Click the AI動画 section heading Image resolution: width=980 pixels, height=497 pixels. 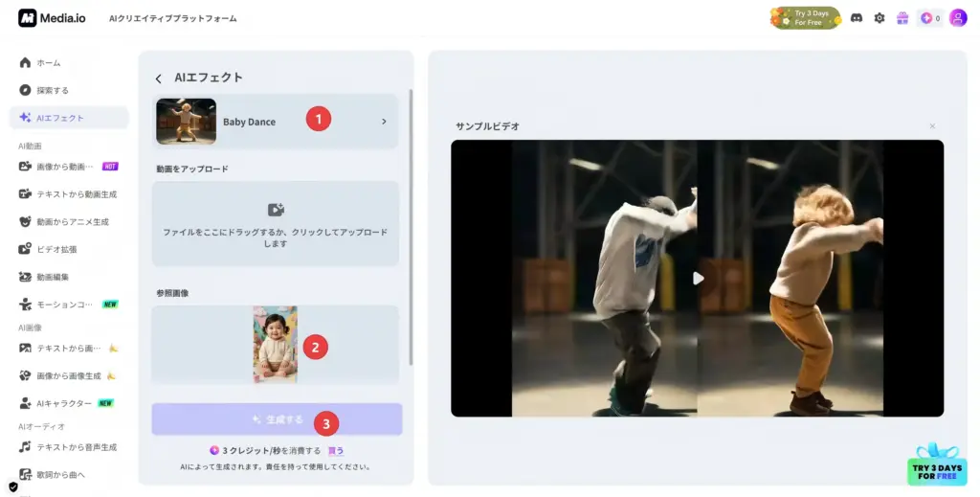[x=30, y=146]
